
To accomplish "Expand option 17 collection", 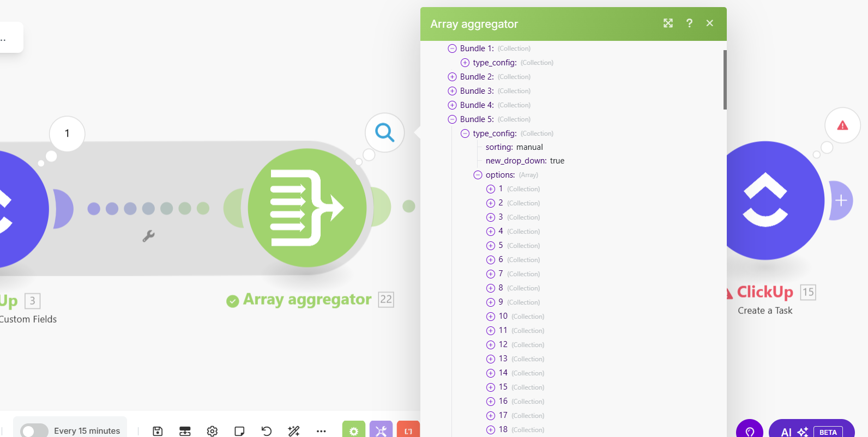I will tap(491, 416).
